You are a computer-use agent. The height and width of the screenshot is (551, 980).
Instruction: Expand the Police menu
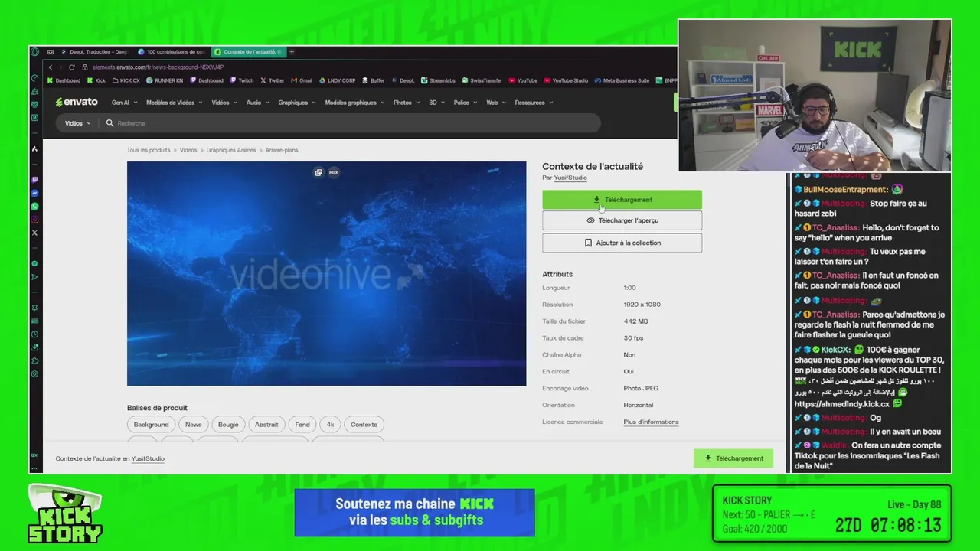click(x=465, y=103)
